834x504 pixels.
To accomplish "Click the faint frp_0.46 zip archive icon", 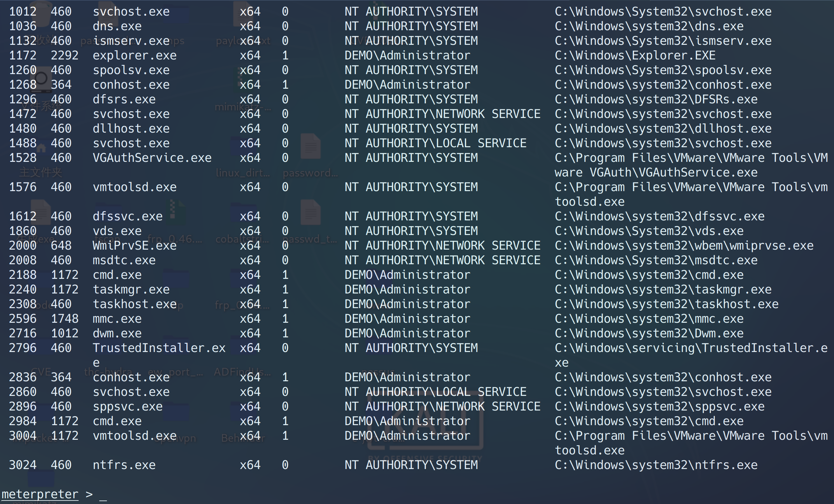I will point(176,211).
